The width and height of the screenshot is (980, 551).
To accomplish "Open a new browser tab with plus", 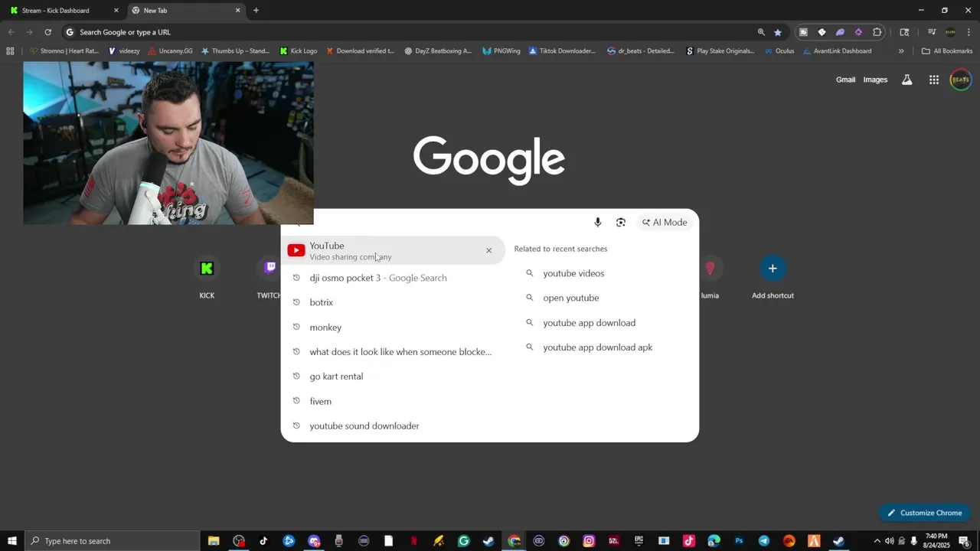I will (256, 11).
